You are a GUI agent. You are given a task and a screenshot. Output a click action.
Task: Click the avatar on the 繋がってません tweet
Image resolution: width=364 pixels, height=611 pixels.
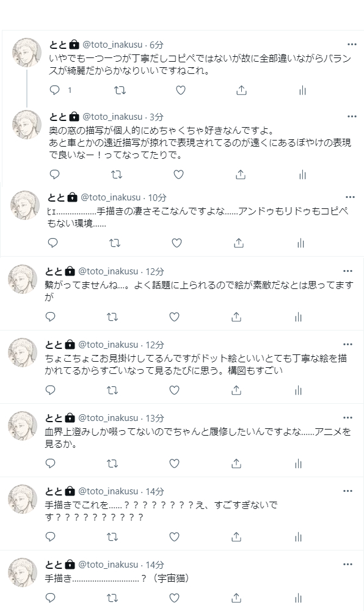(23, 279)
